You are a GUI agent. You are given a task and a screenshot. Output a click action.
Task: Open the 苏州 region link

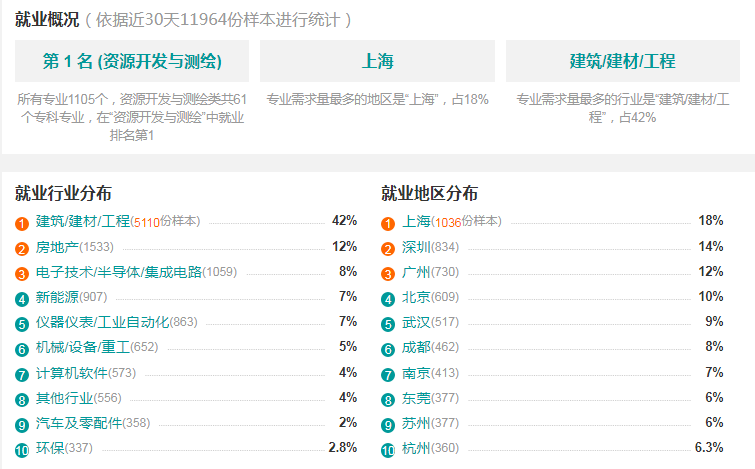tap(416, 423)
